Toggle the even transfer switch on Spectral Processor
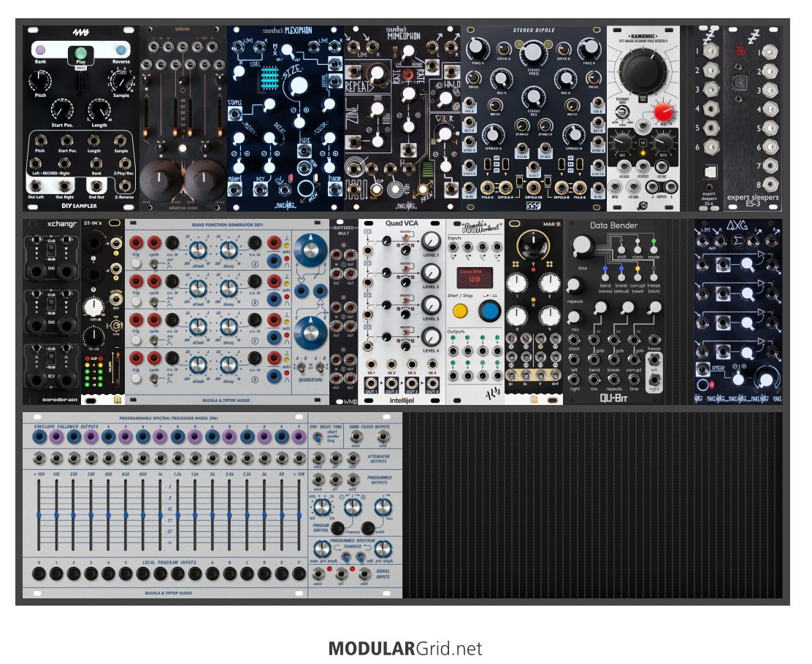The height and width of the screenshot is (664, 812). pyautogui.click(x=345, y=557)
